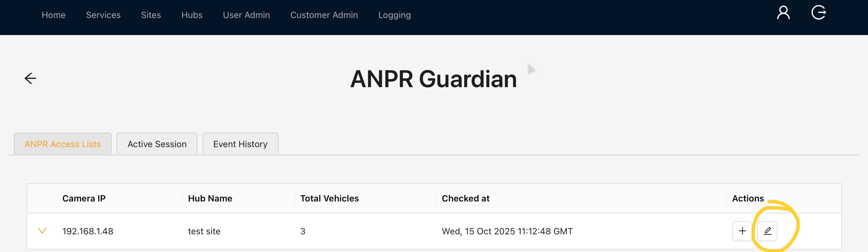Navigate to Hubs
Screen dimensions: 868x252
[x=192, y=15]
